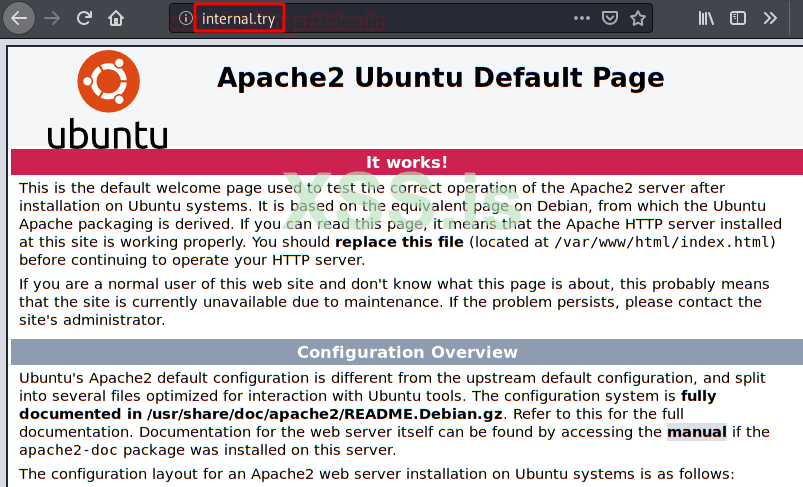Image resolution: width=803 pixels, height=487 pixels.
Task: Open the manual link in Configuration Overview
Action: coord(696,432)
